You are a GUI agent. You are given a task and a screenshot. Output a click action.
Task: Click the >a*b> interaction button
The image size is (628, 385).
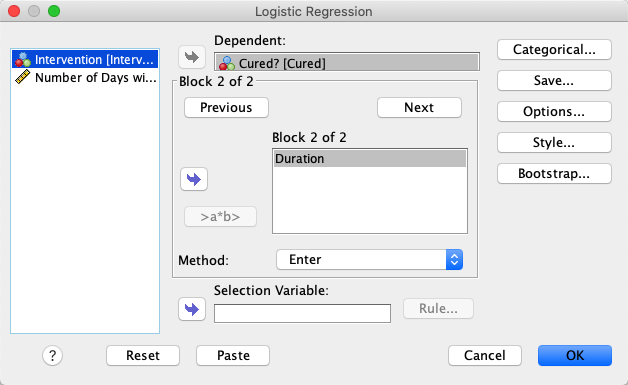(220, 217)
